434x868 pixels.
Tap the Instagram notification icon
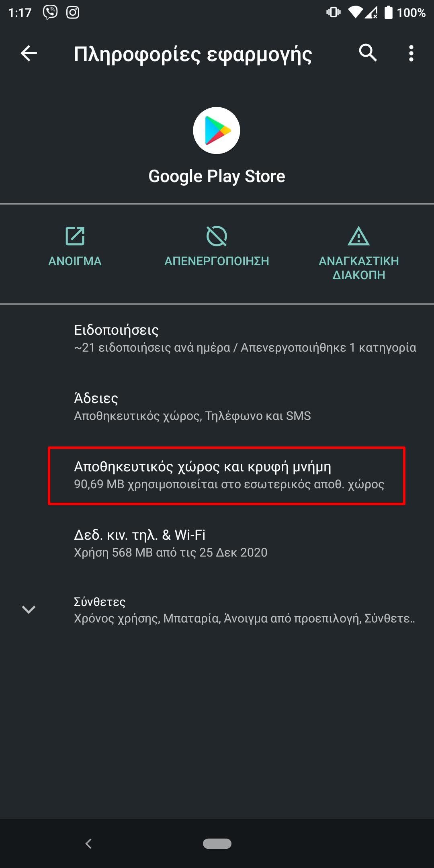point(73,12)
